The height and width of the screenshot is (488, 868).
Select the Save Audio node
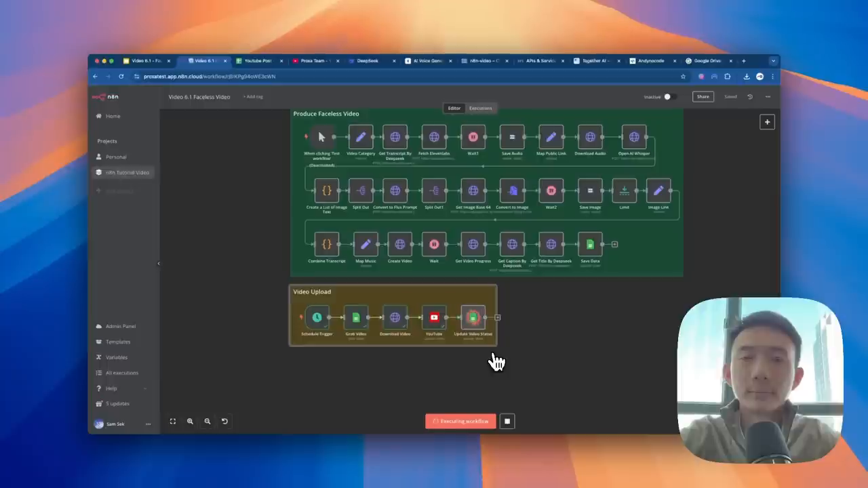pyautogui.click(x=512, y=137)
